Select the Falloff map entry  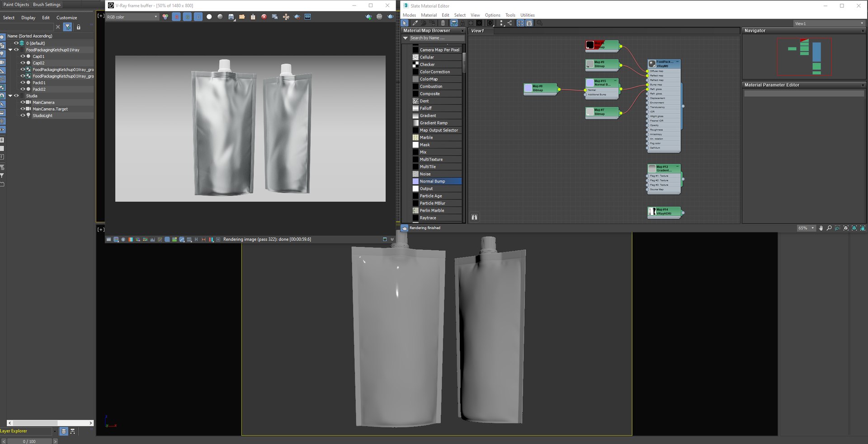coord(437,108)
